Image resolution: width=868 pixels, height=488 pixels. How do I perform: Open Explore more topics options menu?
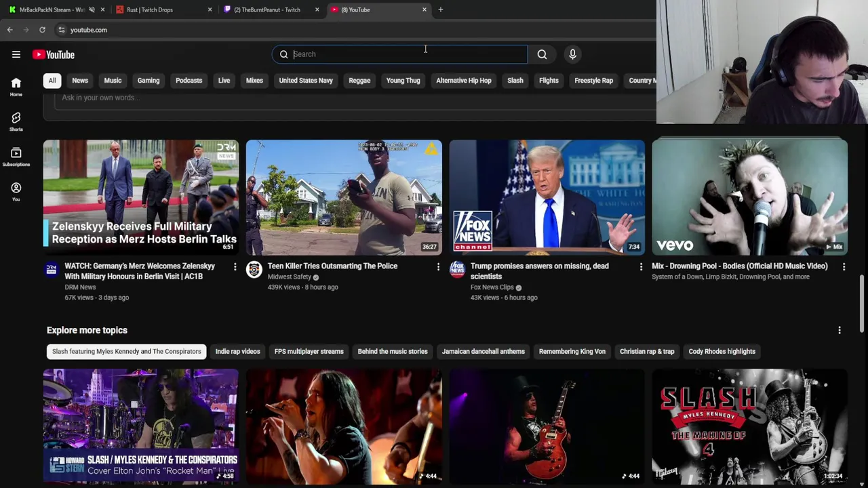coord(840,330)
